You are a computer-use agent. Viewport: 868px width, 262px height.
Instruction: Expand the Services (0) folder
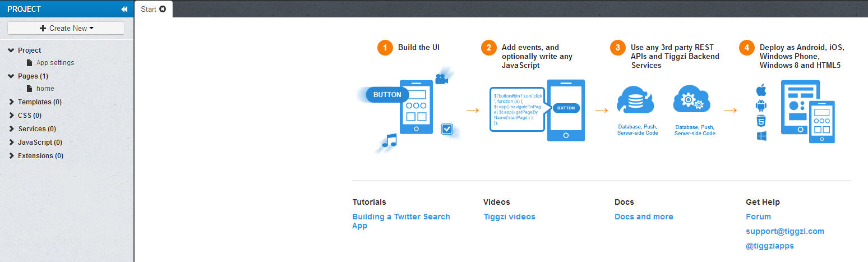click(x=11, y=129)
